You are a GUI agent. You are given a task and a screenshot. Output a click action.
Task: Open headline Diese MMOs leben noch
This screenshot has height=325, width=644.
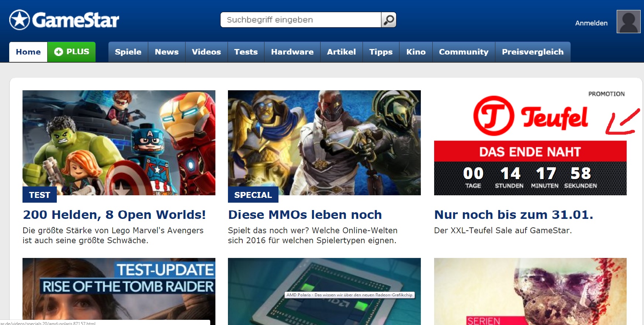click(x=305, y=214)
